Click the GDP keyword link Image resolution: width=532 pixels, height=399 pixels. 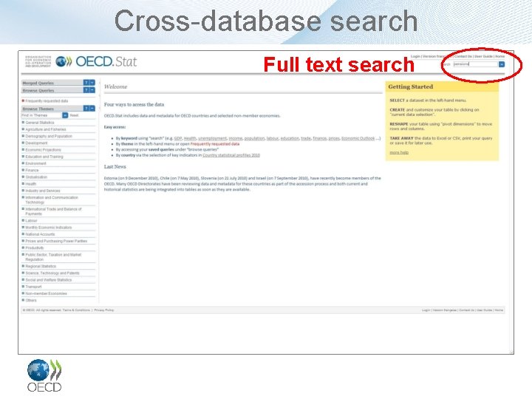tap(178, 138)
